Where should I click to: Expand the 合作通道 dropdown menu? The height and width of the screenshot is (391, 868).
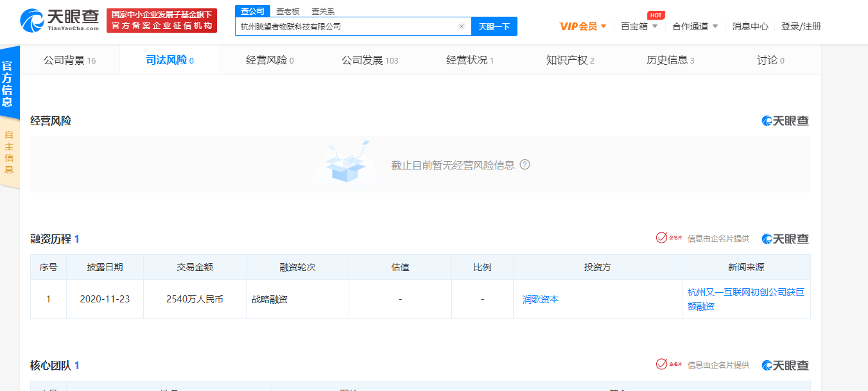(695, 26)
